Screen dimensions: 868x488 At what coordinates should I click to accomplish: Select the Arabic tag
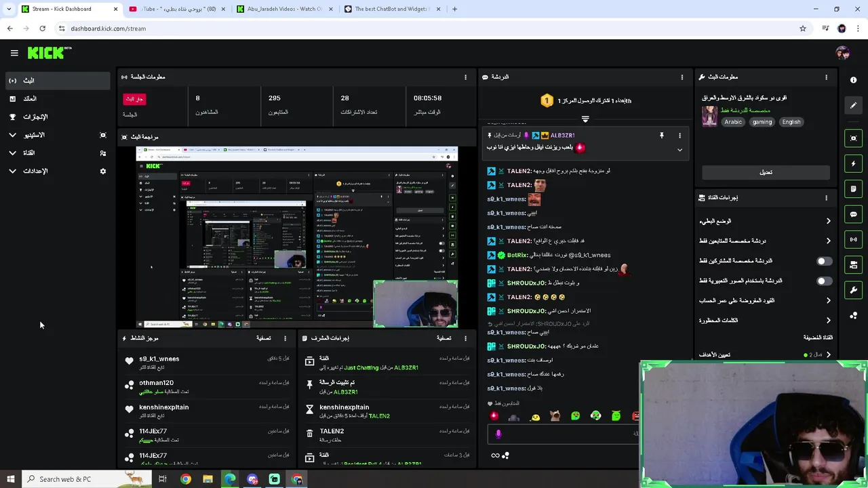click(x=733, y=122)
